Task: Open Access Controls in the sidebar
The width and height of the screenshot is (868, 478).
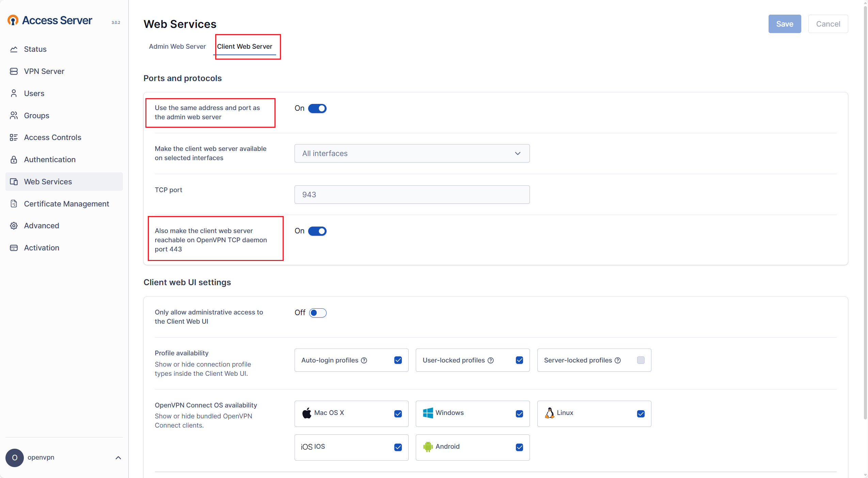Action: pos(52,137)
